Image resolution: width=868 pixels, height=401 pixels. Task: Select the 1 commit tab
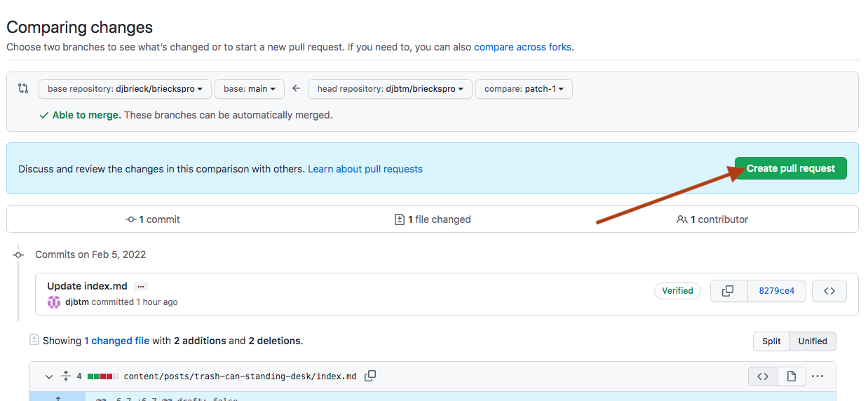coord(153,219)
